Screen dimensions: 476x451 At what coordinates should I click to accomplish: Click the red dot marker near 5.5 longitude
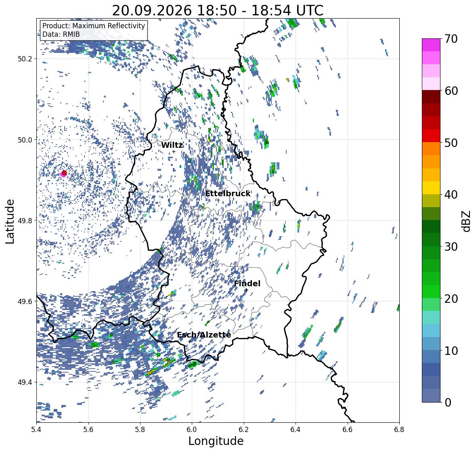(x=64, y=173)
